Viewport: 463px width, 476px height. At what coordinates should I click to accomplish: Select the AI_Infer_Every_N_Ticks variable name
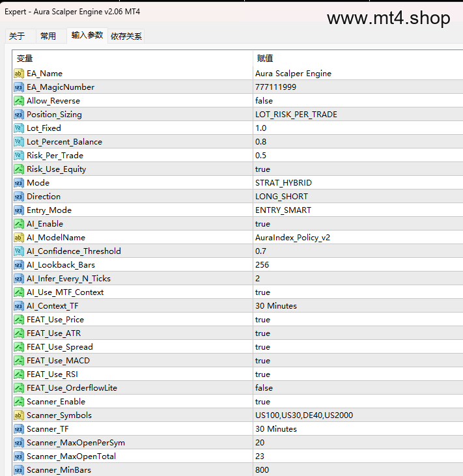pos(68,279)
